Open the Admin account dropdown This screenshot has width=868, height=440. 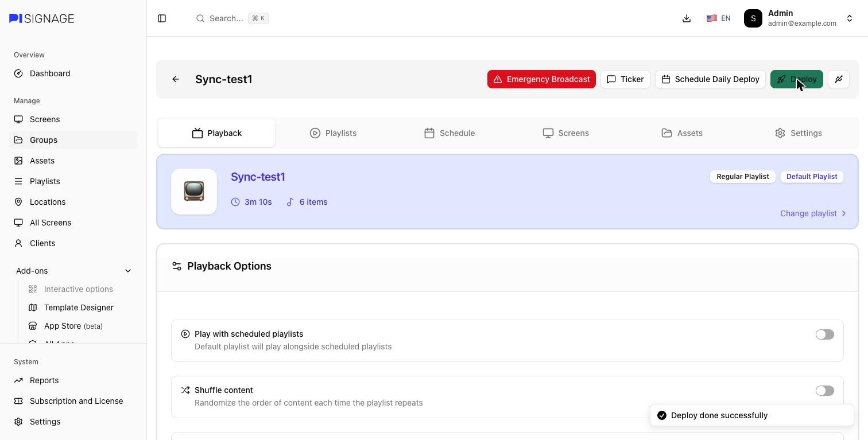click(799, 18)
